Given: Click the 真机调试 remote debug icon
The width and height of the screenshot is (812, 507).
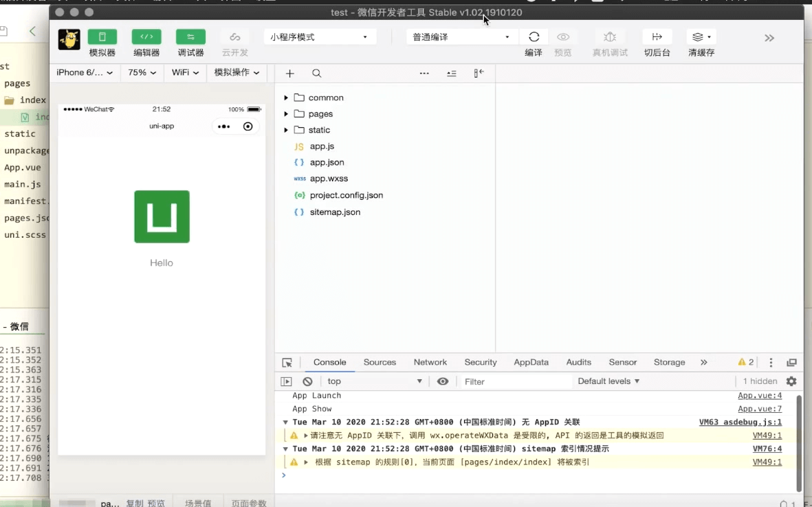Looking at the screenshot, I should point(610,36).
